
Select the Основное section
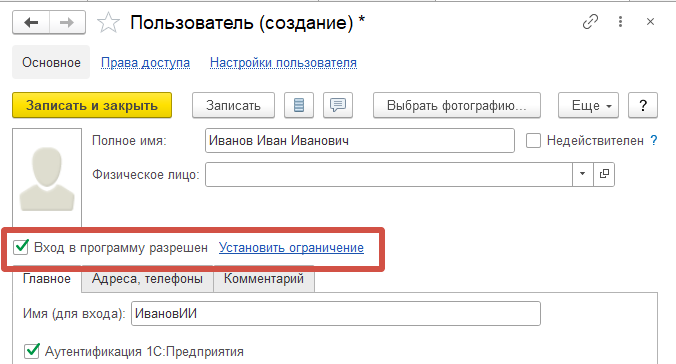(x=51, y=63)
